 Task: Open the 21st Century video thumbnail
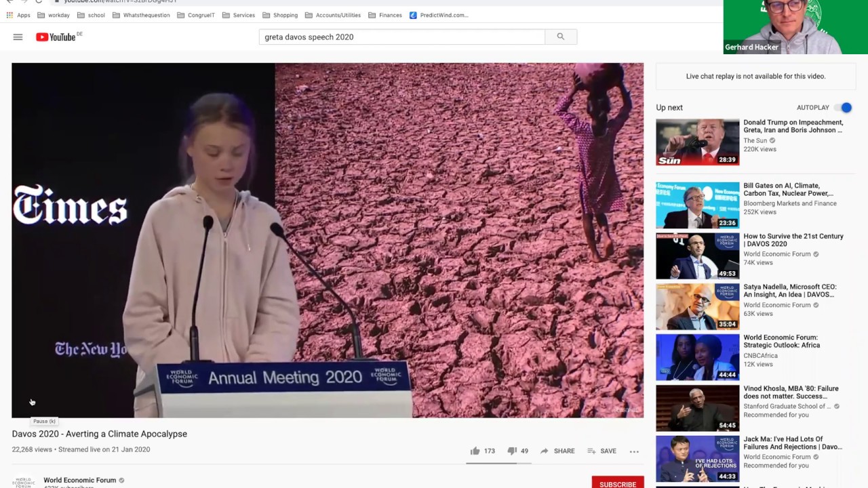coord(698,256)
